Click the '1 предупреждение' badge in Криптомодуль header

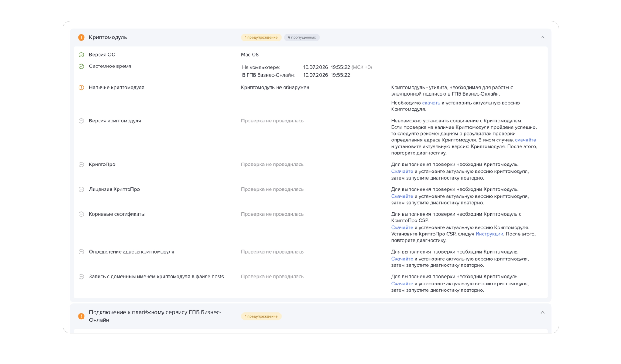coord(261,38)
